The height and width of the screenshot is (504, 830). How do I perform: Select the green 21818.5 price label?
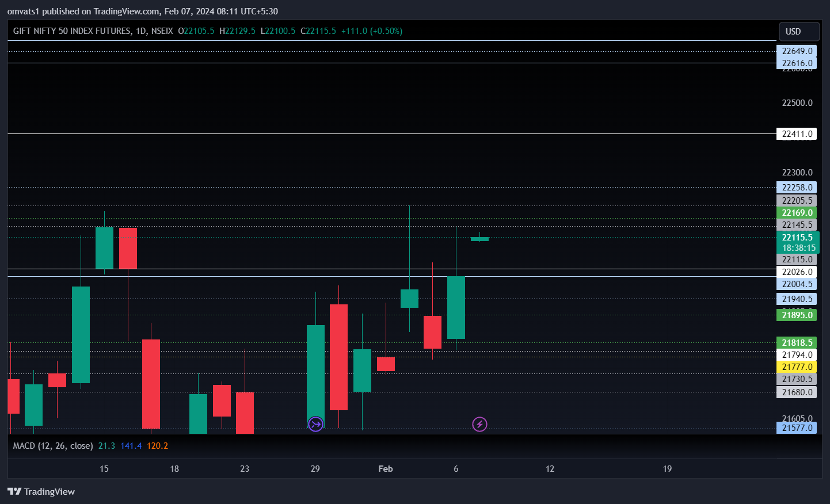tap(797, 343)
